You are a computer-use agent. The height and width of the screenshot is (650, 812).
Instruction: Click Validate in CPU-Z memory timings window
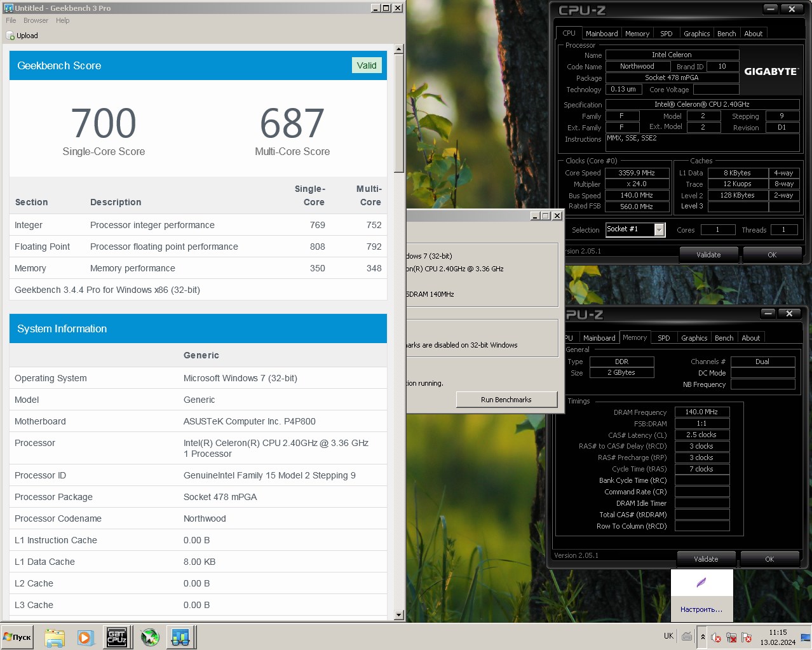click(706, 559)
